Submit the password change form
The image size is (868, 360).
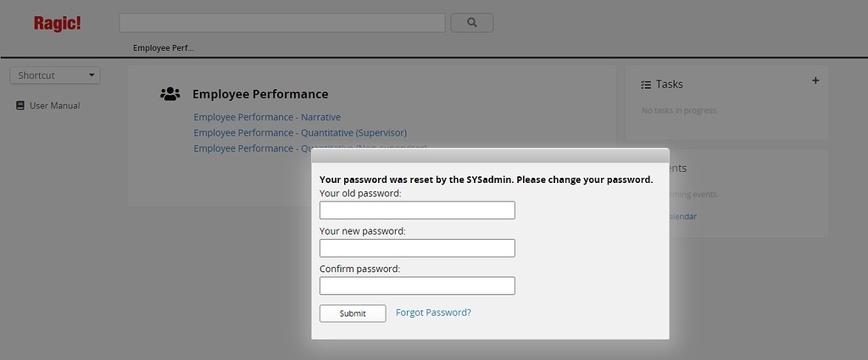pyautogui.click(x=353, y=313)
